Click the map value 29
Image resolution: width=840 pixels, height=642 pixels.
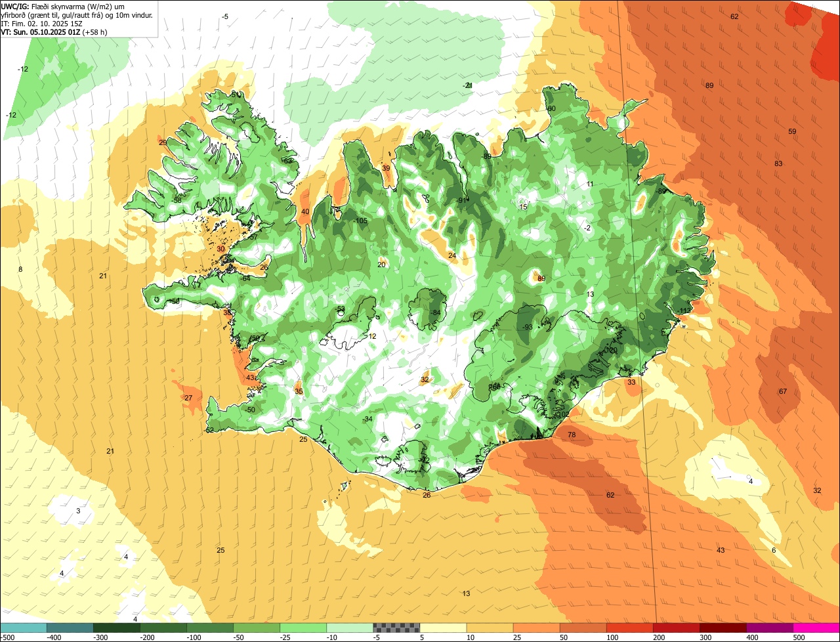click(x=162, y=142)
